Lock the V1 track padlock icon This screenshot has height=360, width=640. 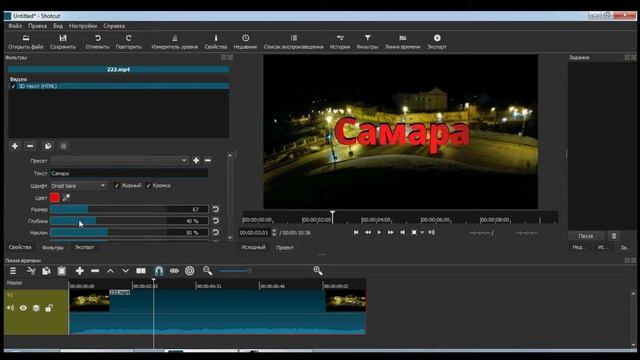point(49,308)
